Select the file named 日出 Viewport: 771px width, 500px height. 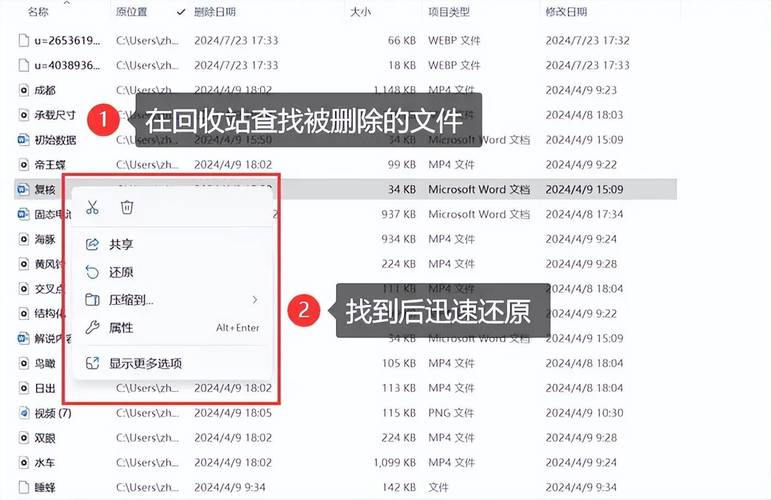point(45,388)
